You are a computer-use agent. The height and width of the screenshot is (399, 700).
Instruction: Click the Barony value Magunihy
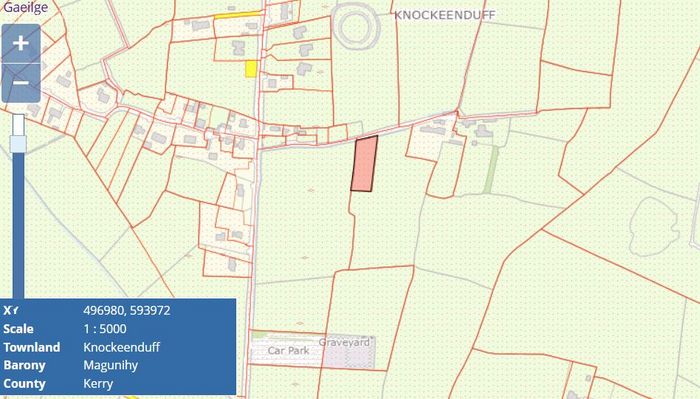[110, 366]
